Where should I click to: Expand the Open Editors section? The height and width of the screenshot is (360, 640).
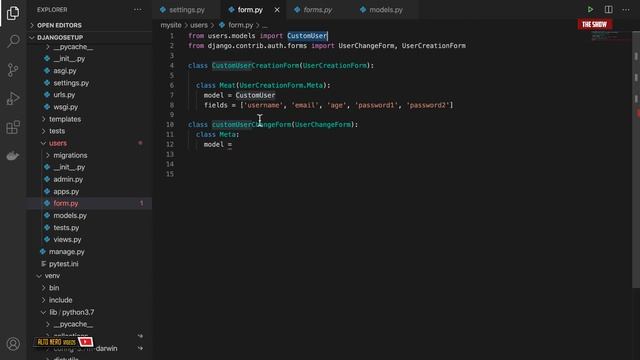tap(90, 25)
